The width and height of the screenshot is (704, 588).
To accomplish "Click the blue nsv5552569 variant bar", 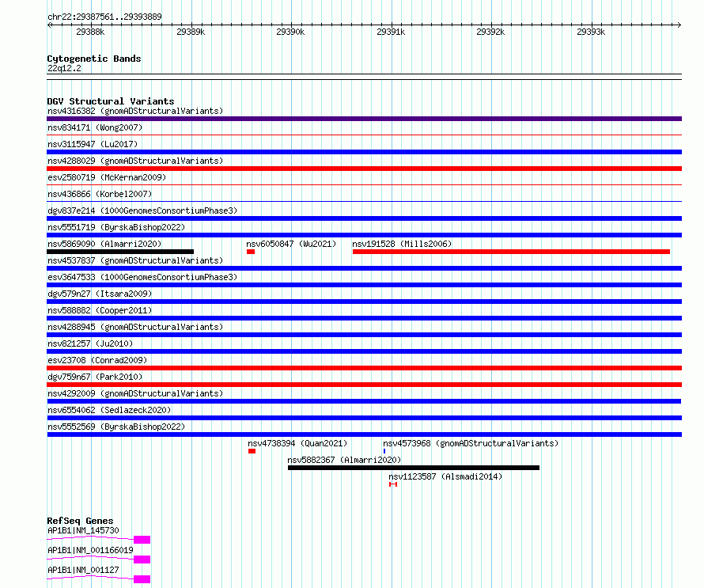I will (x=364, y=434).
